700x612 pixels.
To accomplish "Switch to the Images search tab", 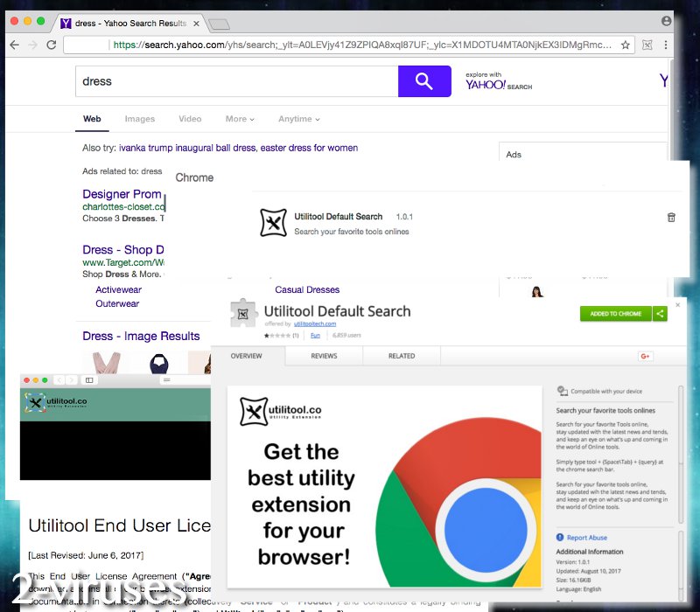I will [139, 119].
